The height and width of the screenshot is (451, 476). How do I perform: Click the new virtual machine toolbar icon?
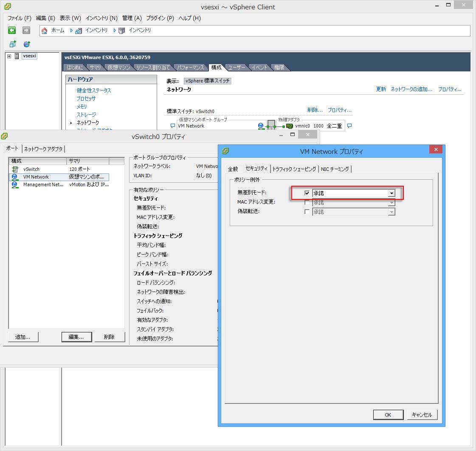[13, 44]
